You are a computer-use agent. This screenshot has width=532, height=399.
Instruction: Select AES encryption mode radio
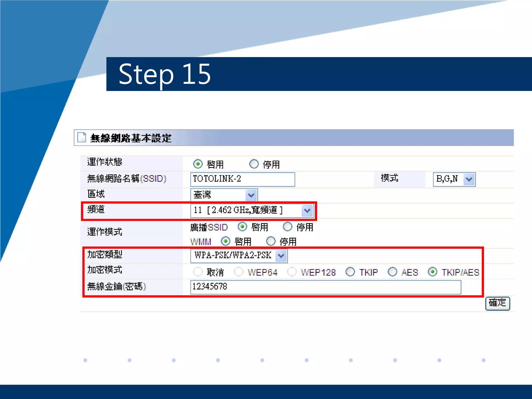click(x=392, y=272)
